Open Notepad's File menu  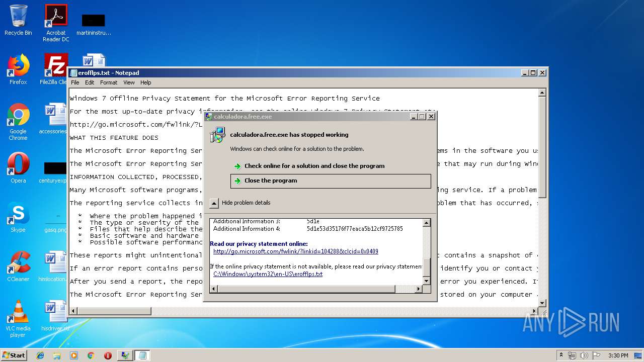click(x=75, y=82)
